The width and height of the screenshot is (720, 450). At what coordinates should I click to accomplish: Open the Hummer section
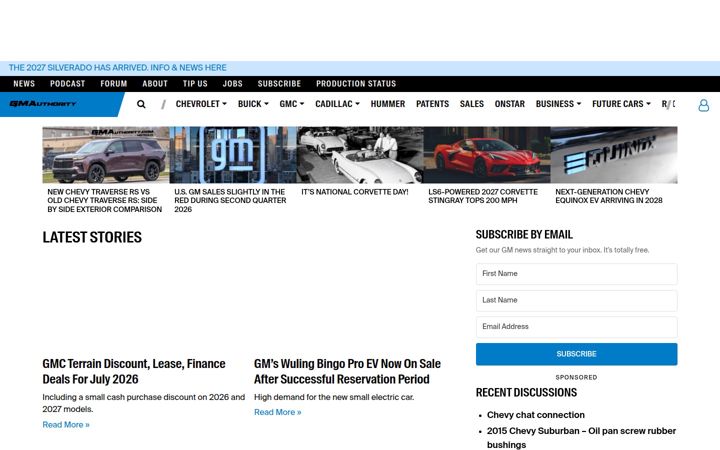(388, 104)
